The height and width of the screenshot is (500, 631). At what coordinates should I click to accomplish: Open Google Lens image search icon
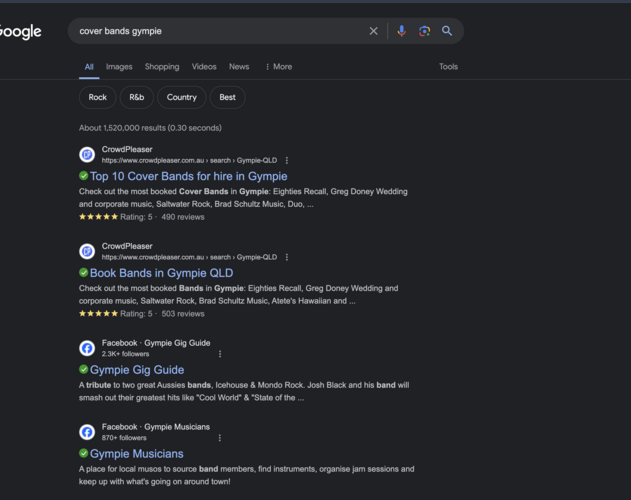point(424,31)
